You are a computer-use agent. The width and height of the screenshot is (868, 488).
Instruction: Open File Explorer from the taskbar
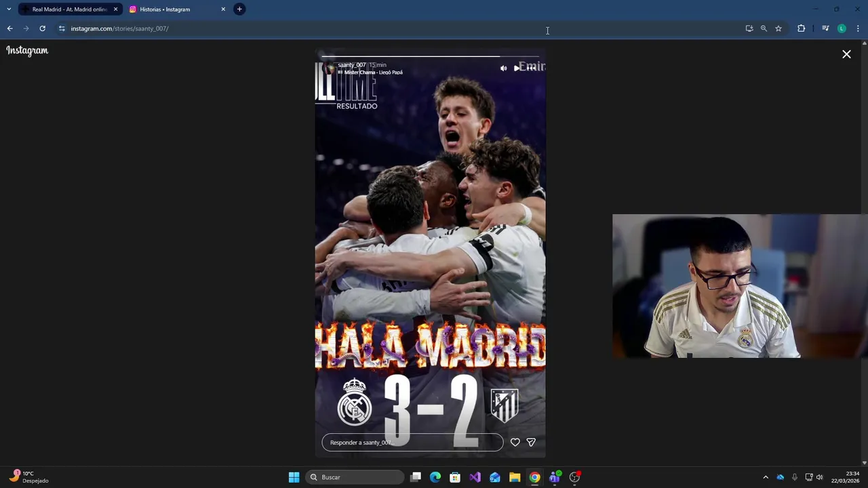pyautogui.click(x=515, y=477)
